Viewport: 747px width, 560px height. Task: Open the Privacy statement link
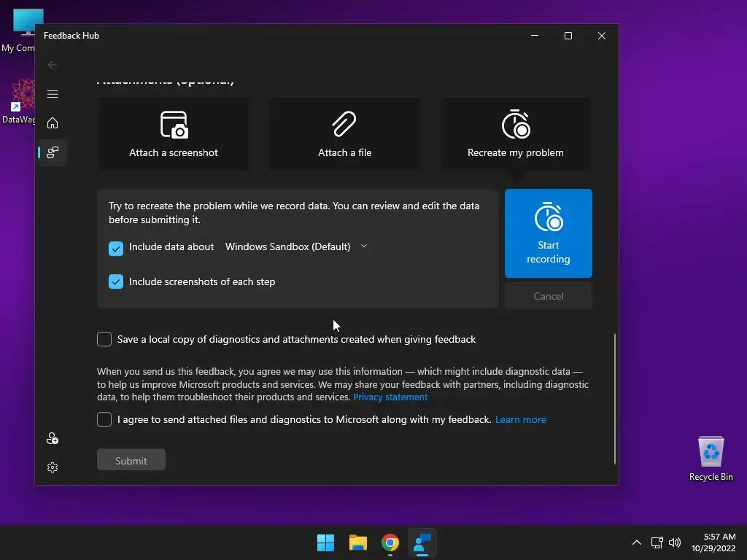(x=390, y=397)
